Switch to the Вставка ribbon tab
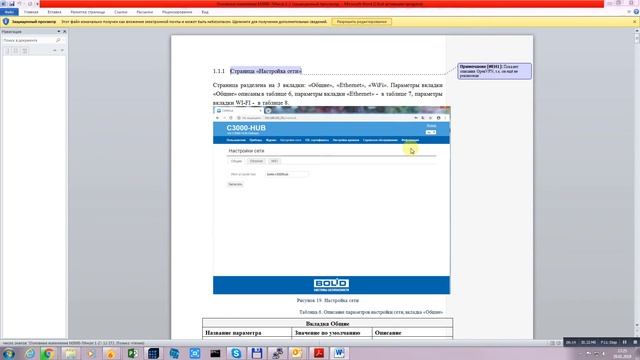The height and width of the screenshot is (360, 640). pos(54,12)
